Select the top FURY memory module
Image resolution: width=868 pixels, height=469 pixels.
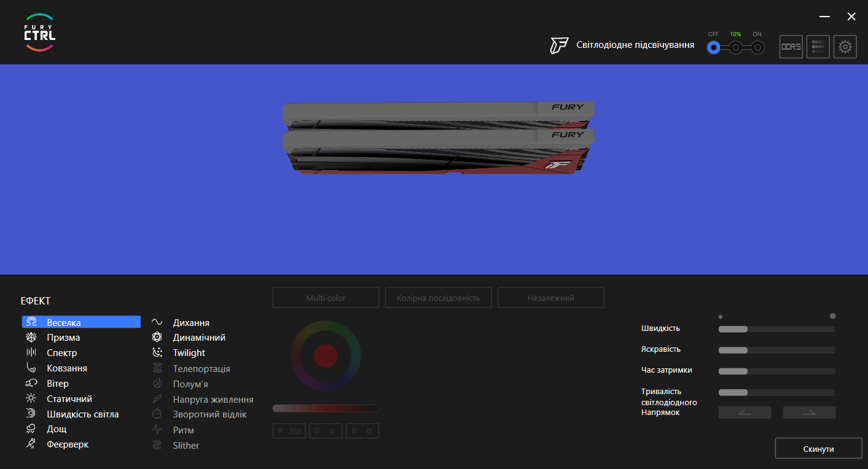[438, 115]
